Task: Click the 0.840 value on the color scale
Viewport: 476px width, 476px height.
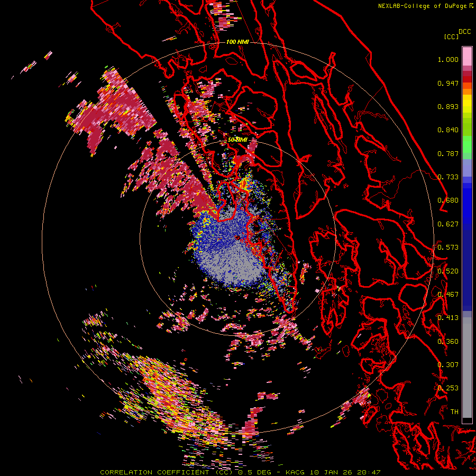Action: 448,130
